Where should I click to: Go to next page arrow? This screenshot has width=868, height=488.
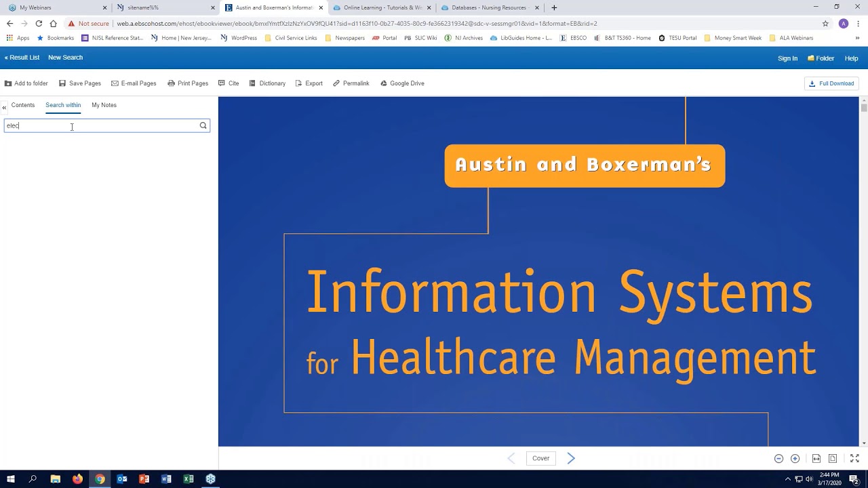(571, 458)
